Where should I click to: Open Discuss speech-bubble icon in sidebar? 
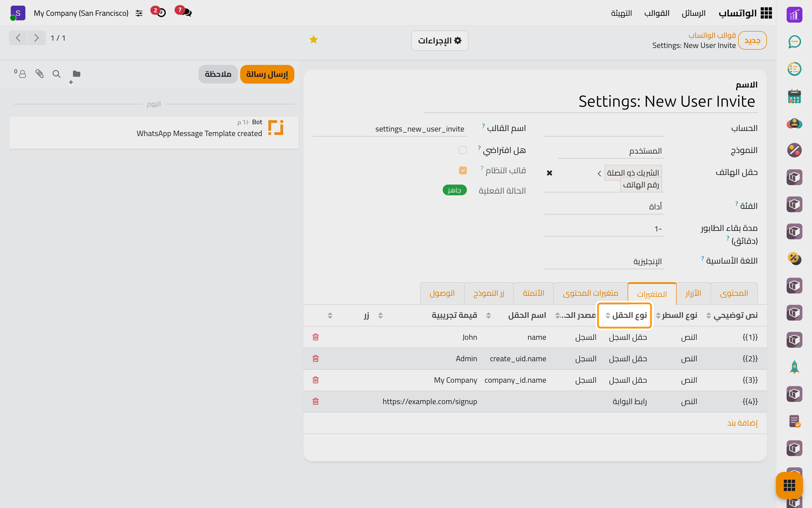794,41
